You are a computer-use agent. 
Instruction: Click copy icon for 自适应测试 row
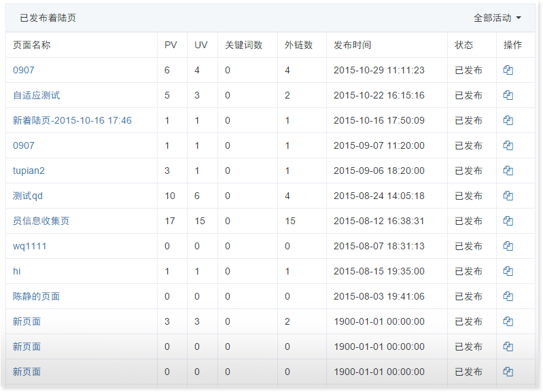pos(508,95)
